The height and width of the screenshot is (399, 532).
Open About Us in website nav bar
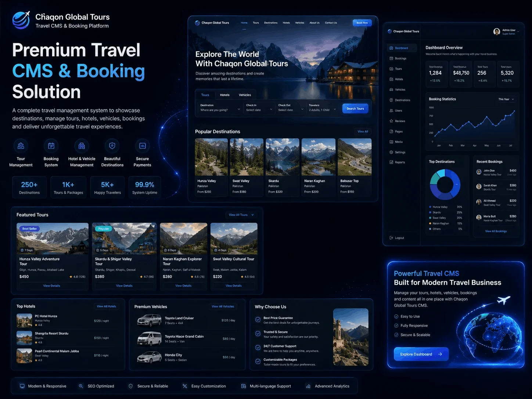[x=314, y=23]
